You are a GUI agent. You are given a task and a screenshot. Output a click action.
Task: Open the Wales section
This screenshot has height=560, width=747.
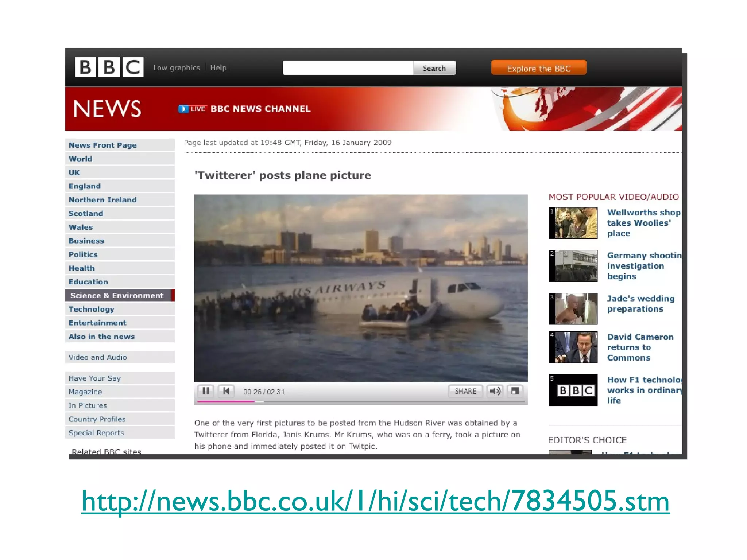tap(120, 227)
